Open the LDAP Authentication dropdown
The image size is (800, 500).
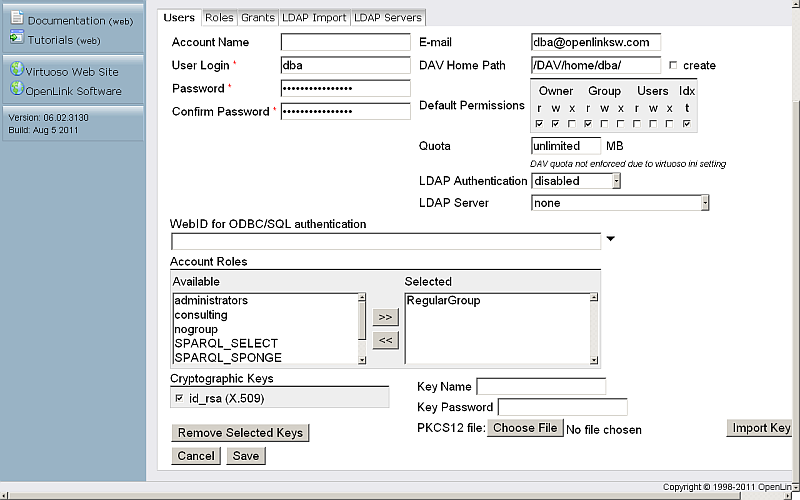576,181
